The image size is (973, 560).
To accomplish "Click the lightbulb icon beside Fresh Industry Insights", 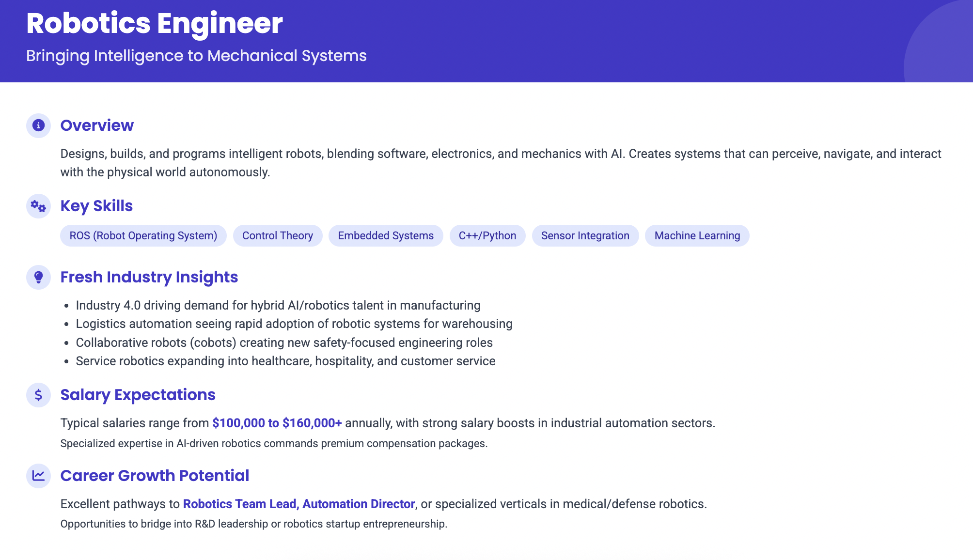I will click(38, 277).
